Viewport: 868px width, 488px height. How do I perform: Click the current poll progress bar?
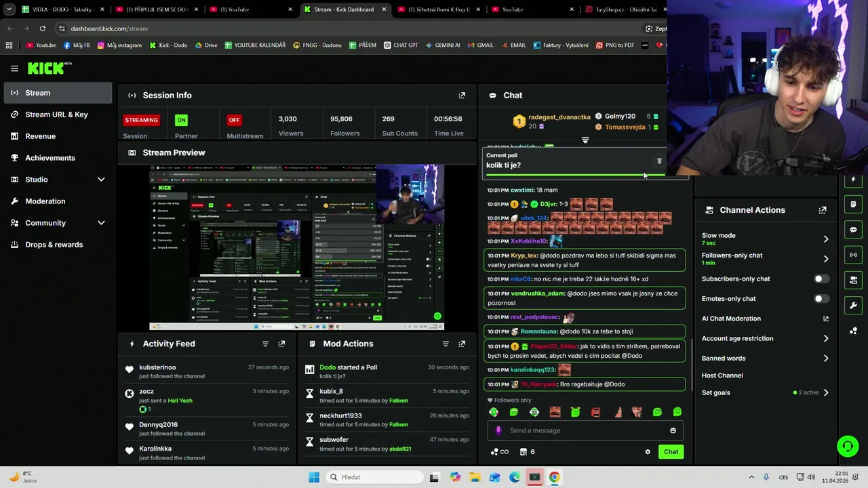click(575, 175)
